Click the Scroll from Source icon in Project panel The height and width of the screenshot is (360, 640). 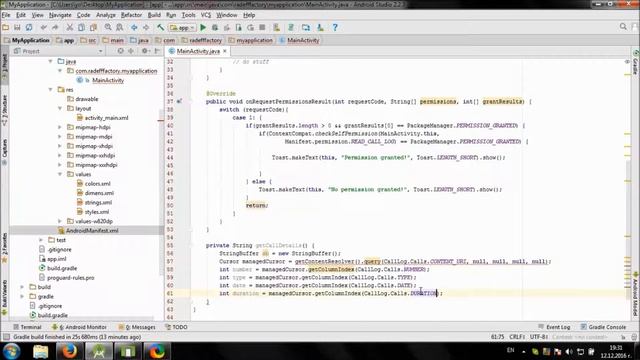(x=120, y=51)
